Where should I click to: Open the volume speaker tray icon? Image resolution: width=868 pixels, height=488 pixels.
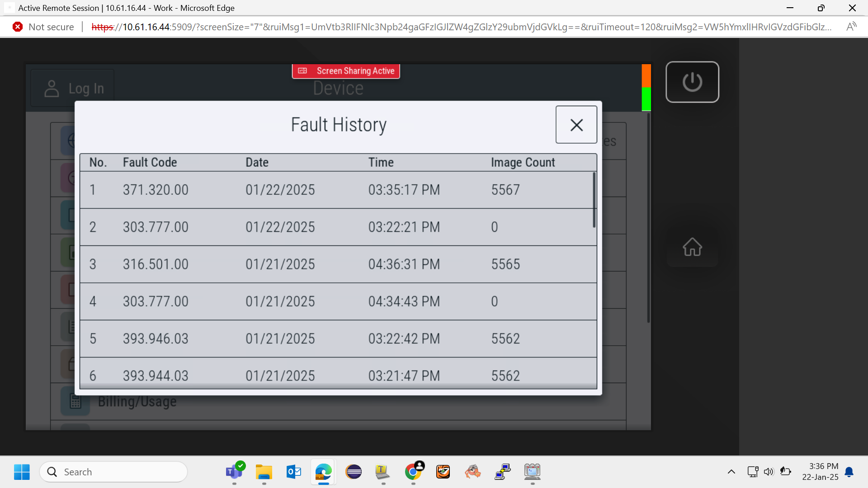[769, 472]
